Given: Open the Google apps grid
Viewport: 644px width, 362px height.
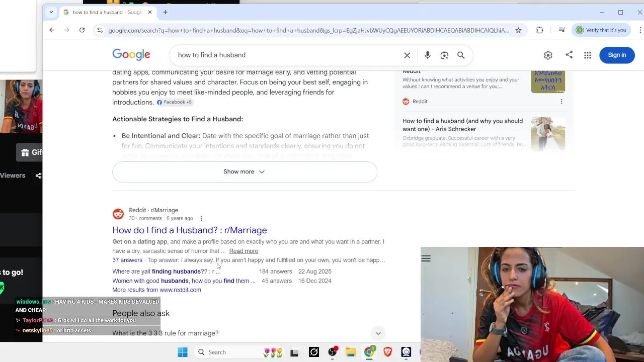Looking at the screenshot, I should pos(588,55).
